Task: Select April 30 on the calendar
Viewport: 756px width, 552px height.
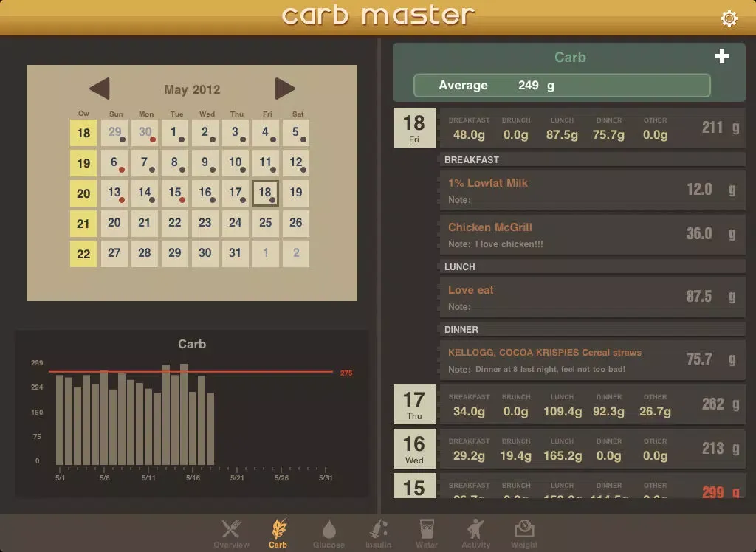Action: [145, 133]
